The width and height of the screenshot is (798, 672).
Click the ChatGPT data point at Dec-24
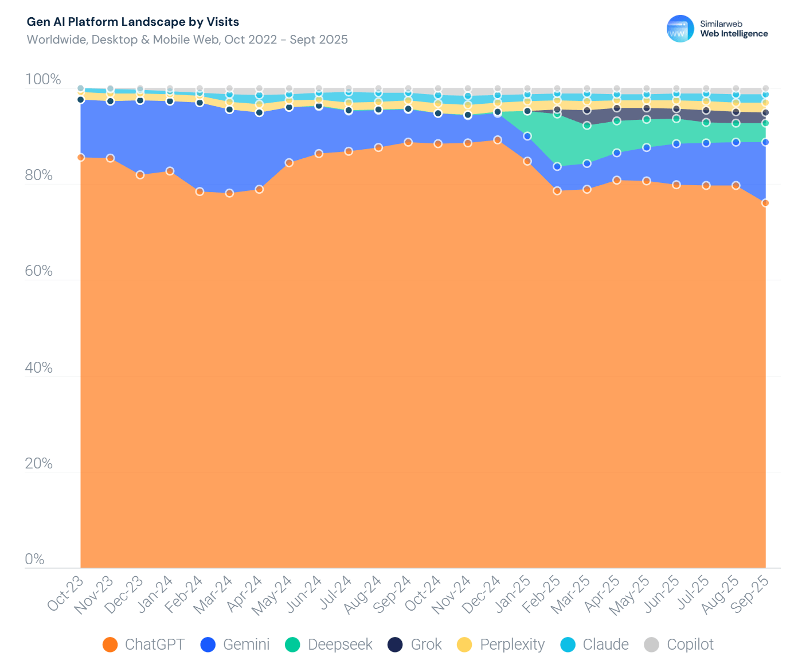click(x=498, y=140)
